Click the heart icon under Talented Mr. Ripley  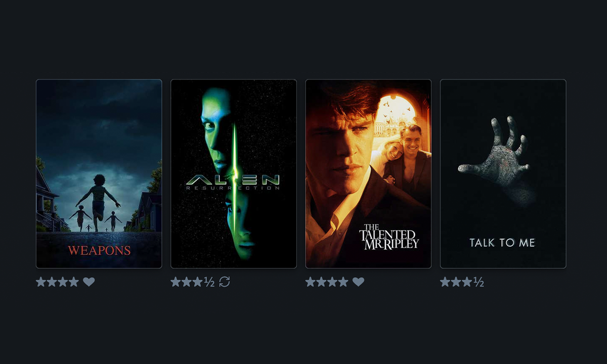point(358,282)
